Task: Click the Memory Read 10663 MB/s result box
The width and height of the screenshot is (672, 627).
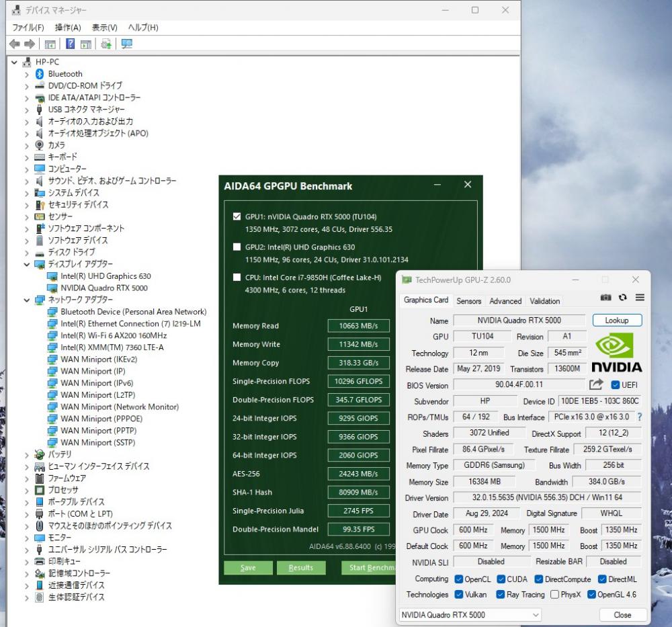Action: point(359,326)
